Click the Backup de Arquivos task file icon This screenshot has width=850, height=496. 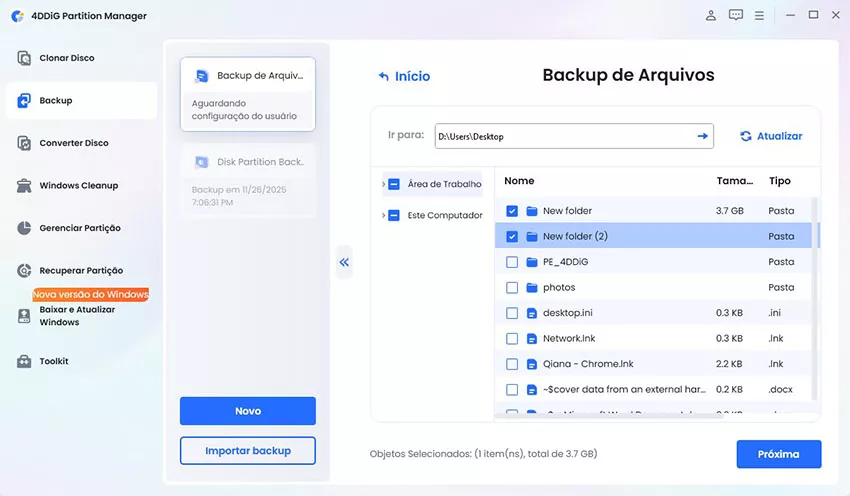(202, 76)
